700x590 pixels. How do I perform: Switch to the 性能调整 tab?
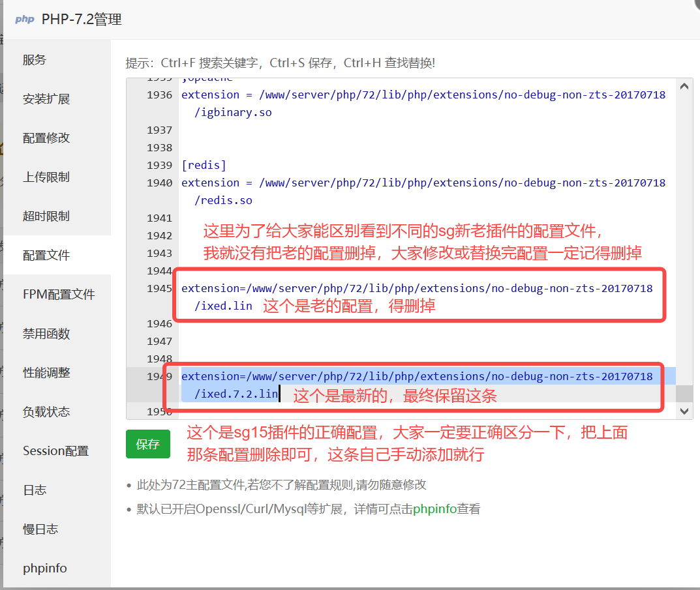tap(46, 373)
